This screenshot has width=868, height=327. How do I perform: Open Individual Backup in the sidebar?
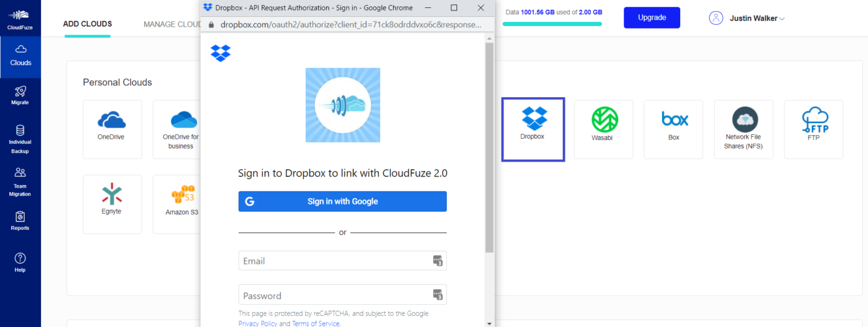click(x=20, y=139)
